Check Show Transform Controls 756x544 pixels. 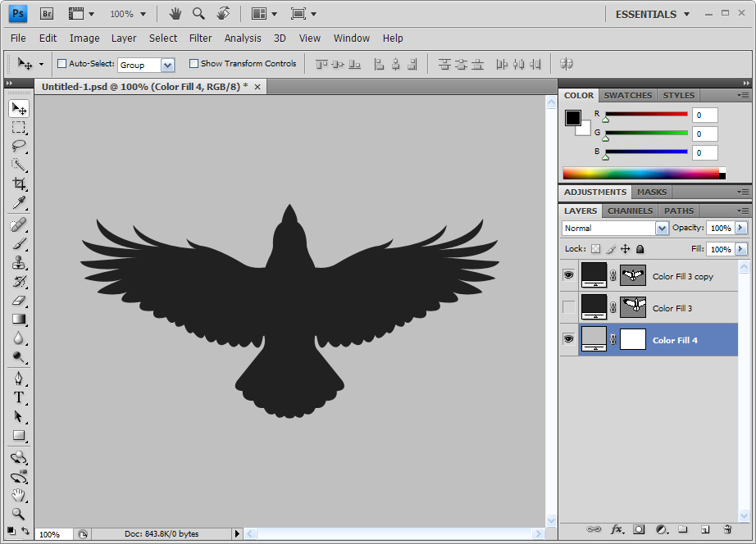click(194, 64)
